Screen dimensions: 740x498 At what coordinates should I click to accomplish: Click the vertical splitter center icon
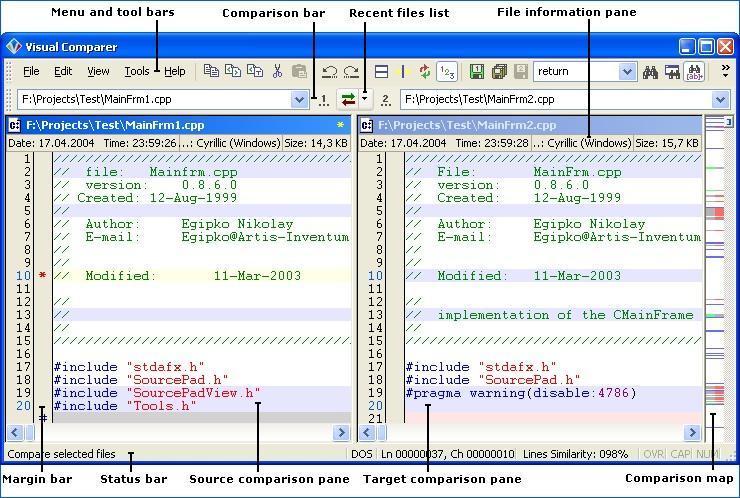tap(403, 72)
